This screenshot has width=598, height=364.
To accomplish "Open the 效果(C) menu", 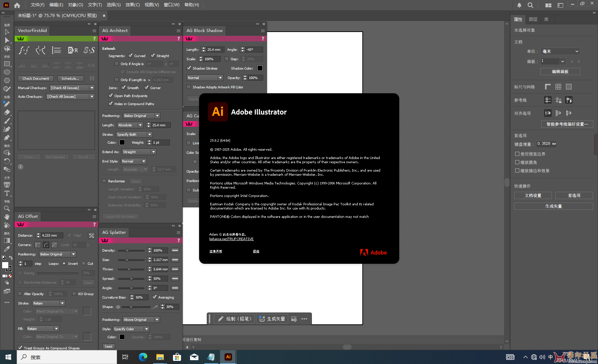I will coord(132,5).
